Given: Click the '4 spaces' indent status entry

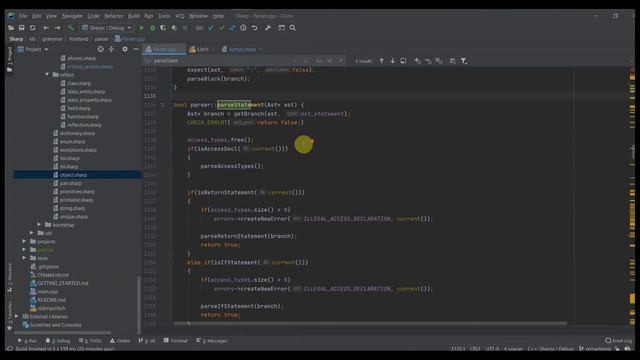Looking at the screenshot, I should coord(513,349).
